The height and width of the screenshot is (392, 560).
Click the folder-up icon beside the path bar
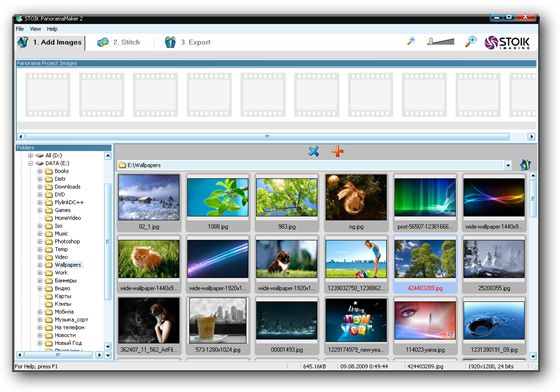525,165
